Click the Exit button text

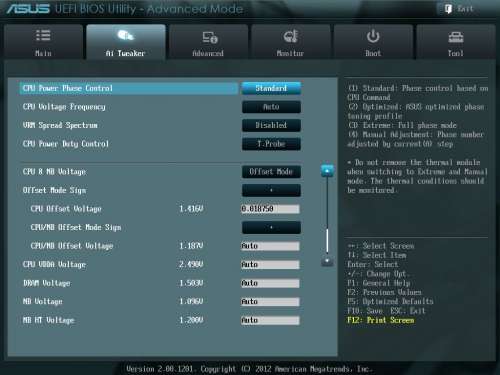coord(465,9)
